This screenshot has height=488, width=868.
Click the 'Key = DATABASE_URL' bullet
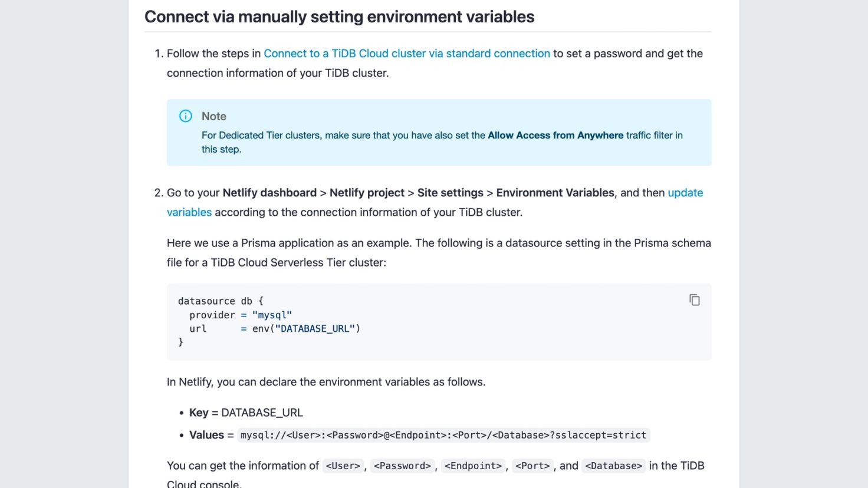click(x=246, y=413)
